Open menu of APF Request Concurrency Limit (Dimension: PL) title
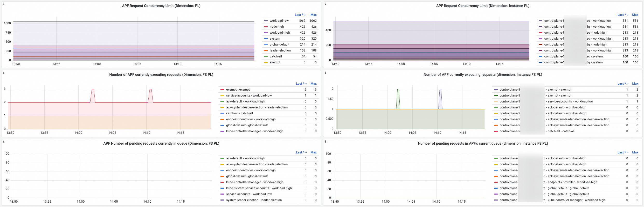The height and width of the screenshot is (207, 644). [x=161, y=6]
